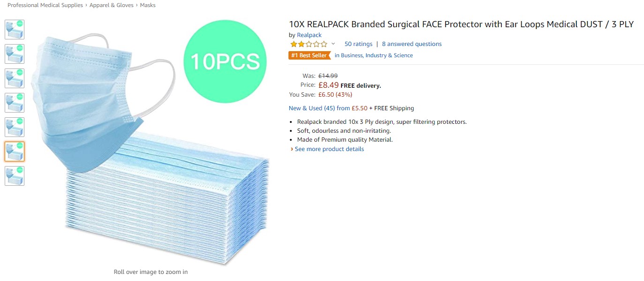Expand See more product details
The height and width of the screenshot is (281, 644).
click(329, 149)
